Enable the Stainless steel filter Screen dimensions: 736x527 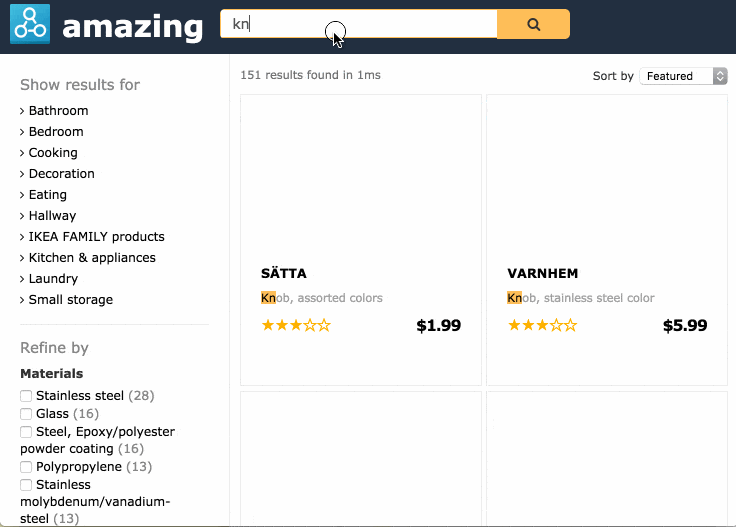tap(27, 396)
